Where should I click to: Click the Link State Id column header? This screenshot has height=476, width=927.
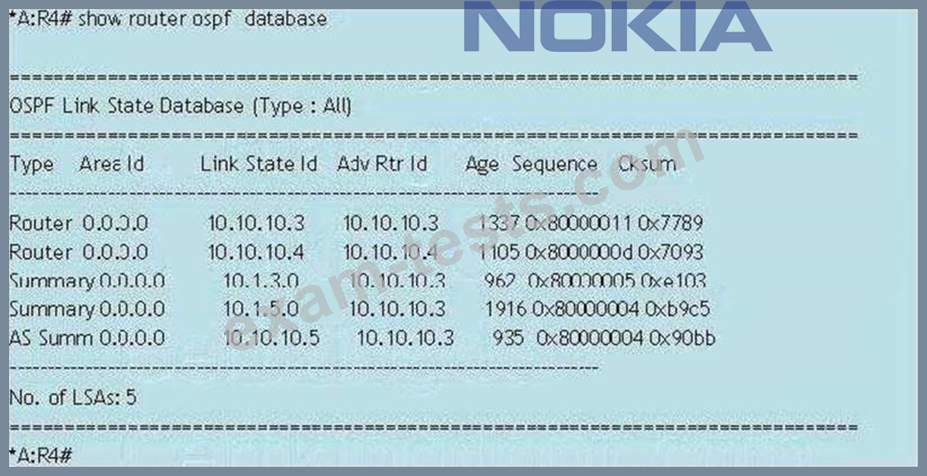click(258, 164)
